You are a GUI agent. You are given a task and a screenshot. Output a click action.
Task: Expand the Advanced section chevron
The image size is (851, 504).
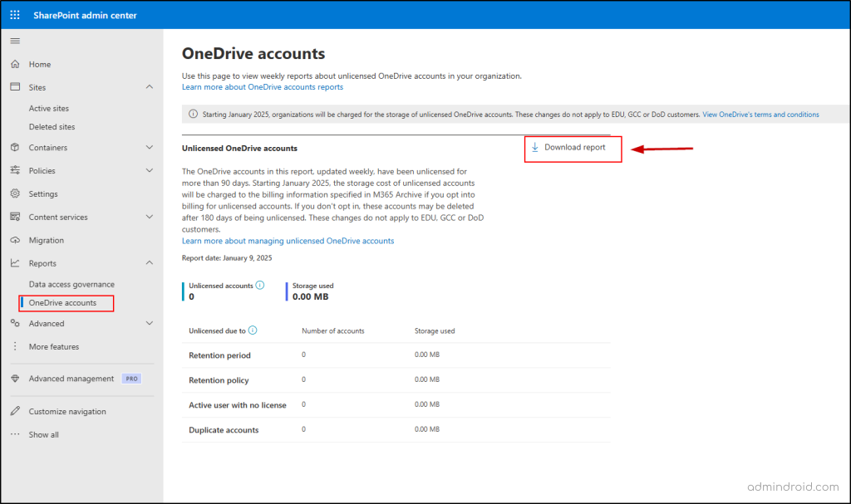[x=150, y=323]
